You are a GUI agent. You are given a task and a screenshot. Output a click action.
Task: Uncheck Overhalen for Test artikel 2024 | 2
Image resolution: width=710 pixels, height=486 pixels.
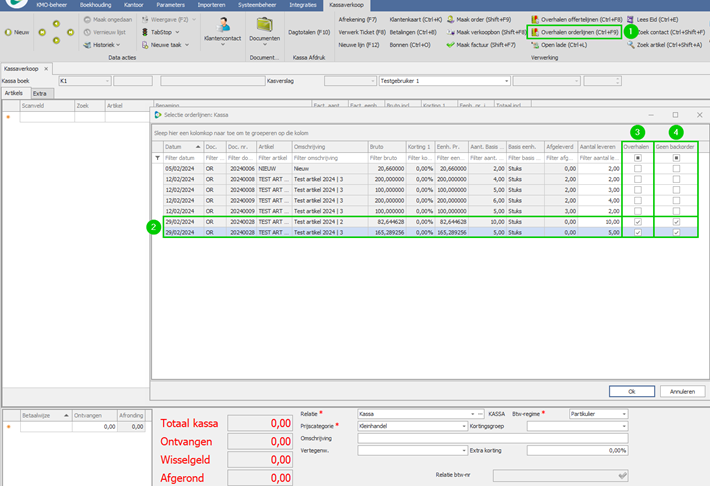tap(638, 222)
